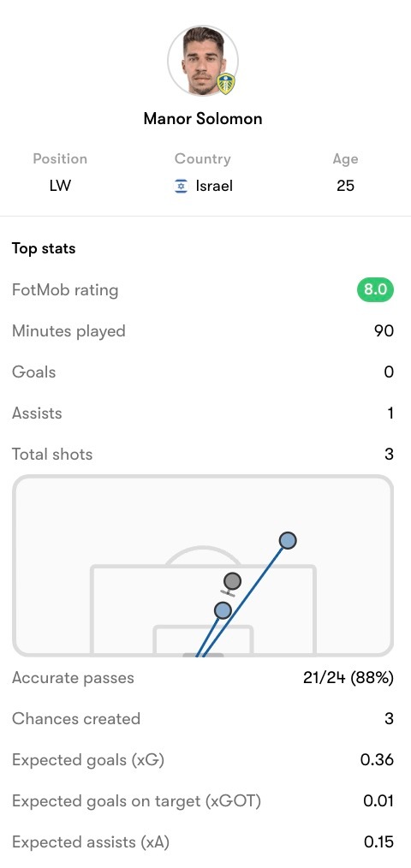This screenshot has width=411, height=868.
Task: Click the Accurate passes 21/24 (88%) value
Action: point(348,678)
